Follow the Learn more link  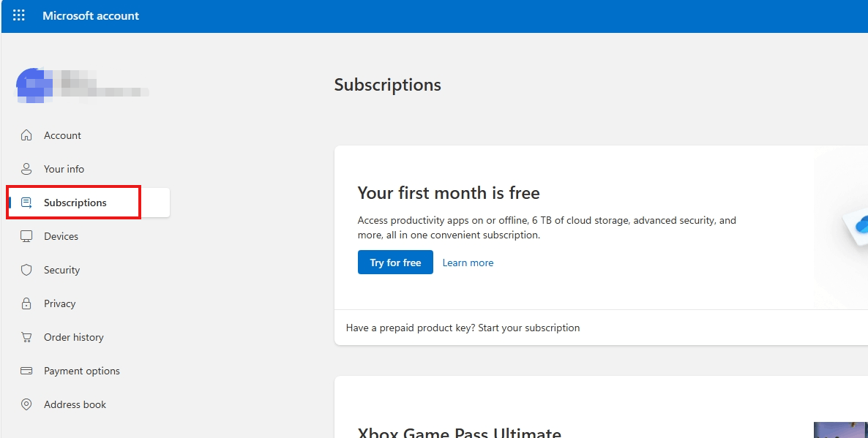tap(468, 263)
